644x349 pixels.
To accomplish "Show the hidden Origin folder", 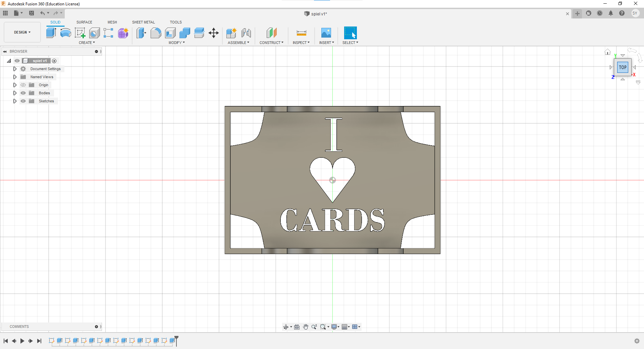I will (x=23, y=85).
